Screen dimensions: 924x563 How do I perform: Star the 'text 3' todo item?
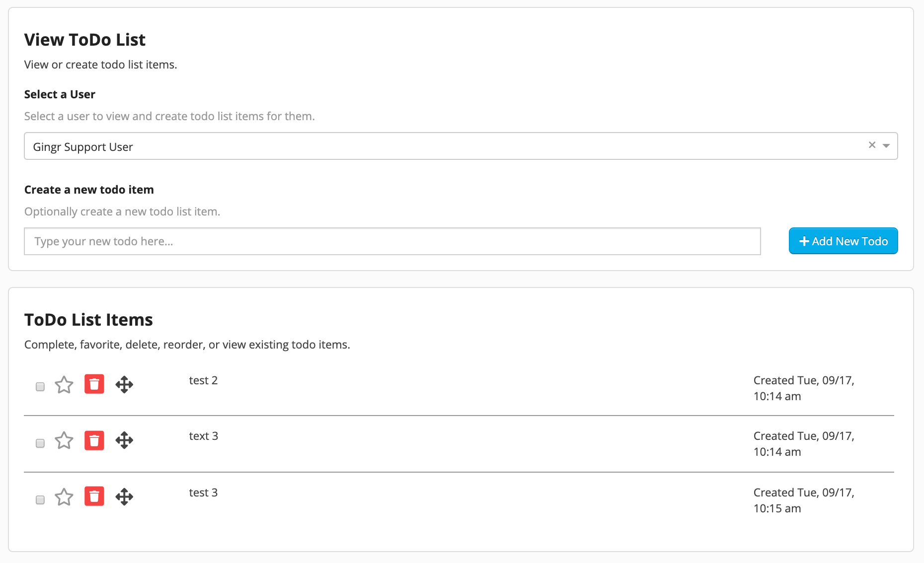click(64, 440)
